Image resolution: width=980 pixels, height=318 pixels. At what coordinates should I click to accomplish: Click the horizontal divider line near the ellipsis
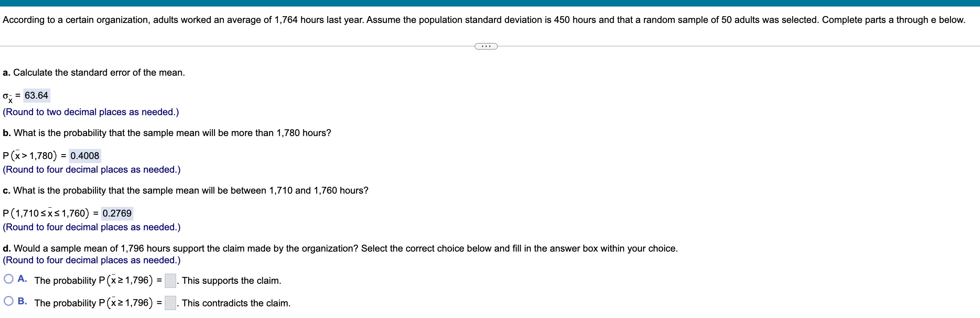tap(282, 46)
